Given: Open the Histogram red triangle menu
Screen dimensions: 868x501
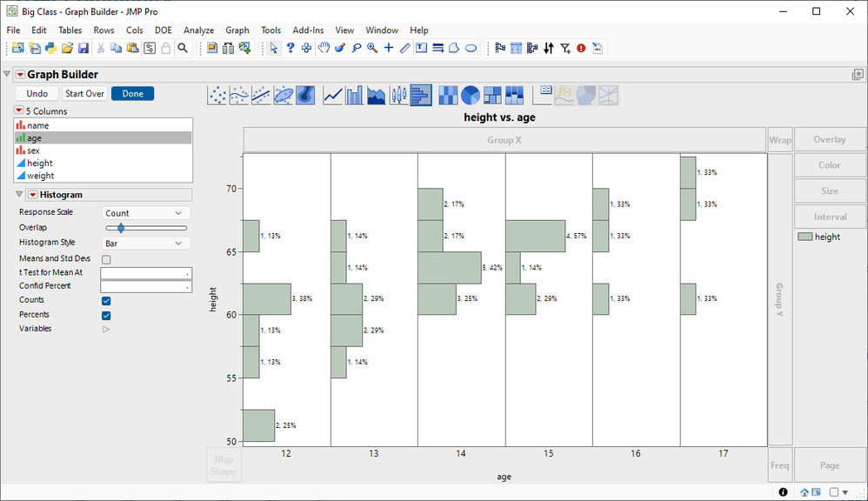Looking at the screenshot, I should (33, 195).
